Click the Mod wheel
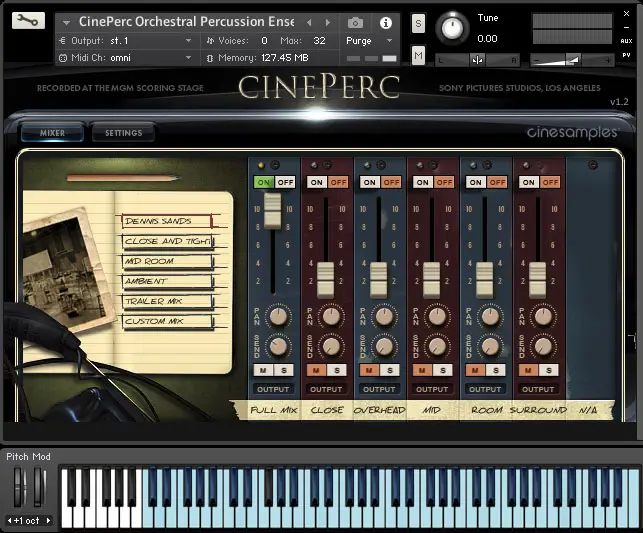Screen dimensions: 643x533 (x=39, y=487)
